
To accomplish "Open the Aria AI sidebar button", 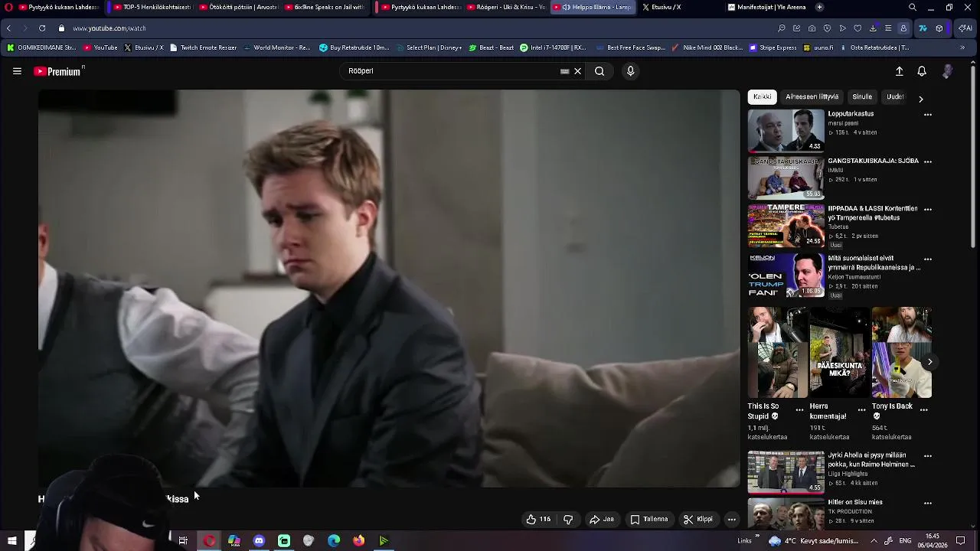I will 965,28.
